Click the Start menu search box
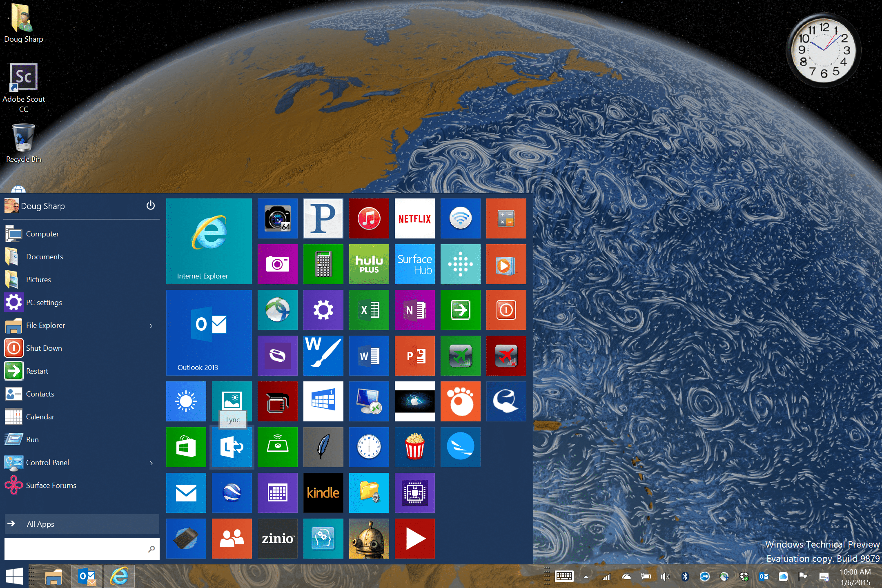Image resolution: width=882 pixels, height=588 pixels. (82, 549)
